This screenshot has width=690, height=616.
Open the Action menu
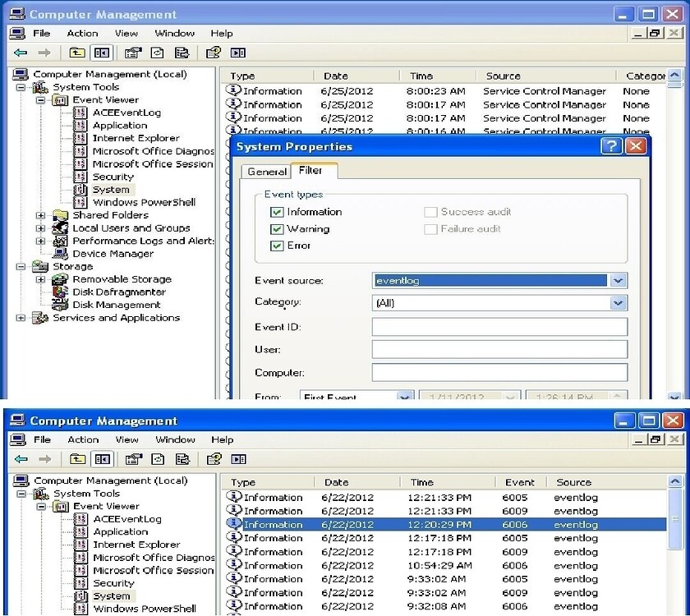[82, 33]
